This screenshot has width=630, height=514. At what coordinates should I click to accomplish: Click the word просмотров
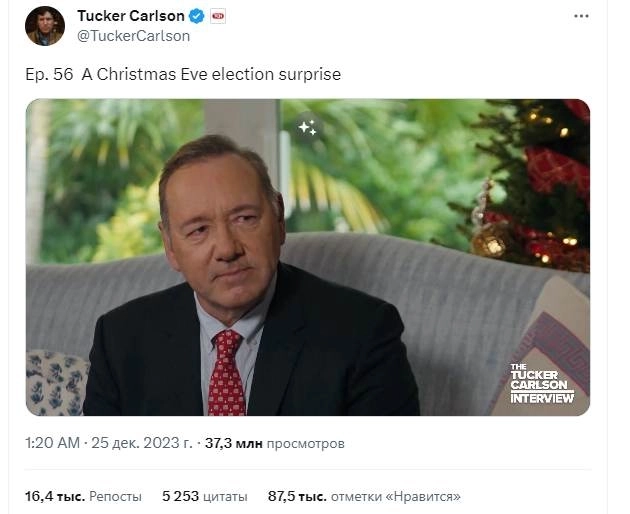306,443
